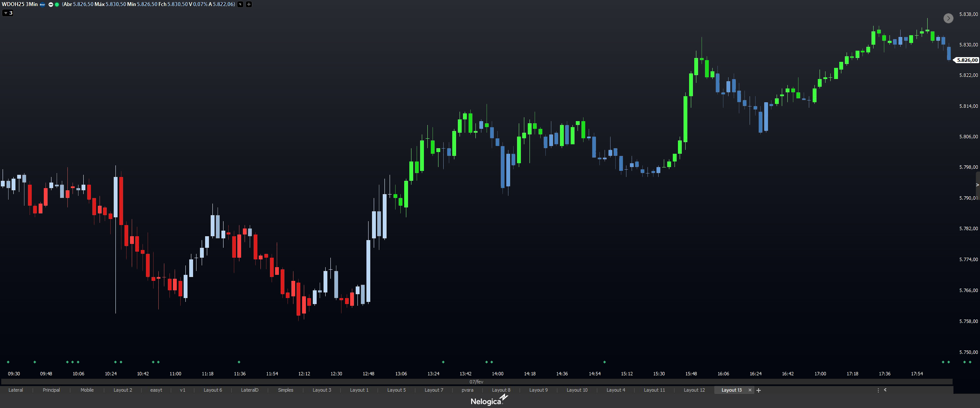Click the round scroll-to-latest arrow button
This screenshot has width=980, height=408.
[x=948, y=18]
